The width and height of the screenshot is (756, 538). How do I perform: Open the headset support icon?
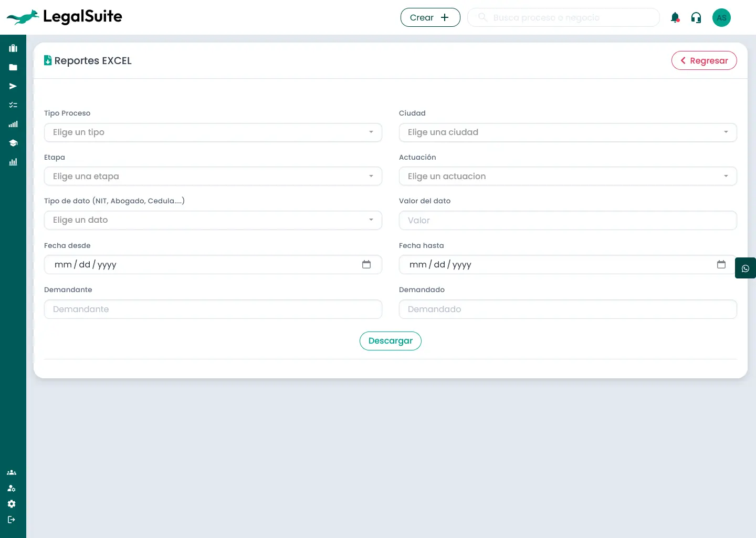(696, 18)
